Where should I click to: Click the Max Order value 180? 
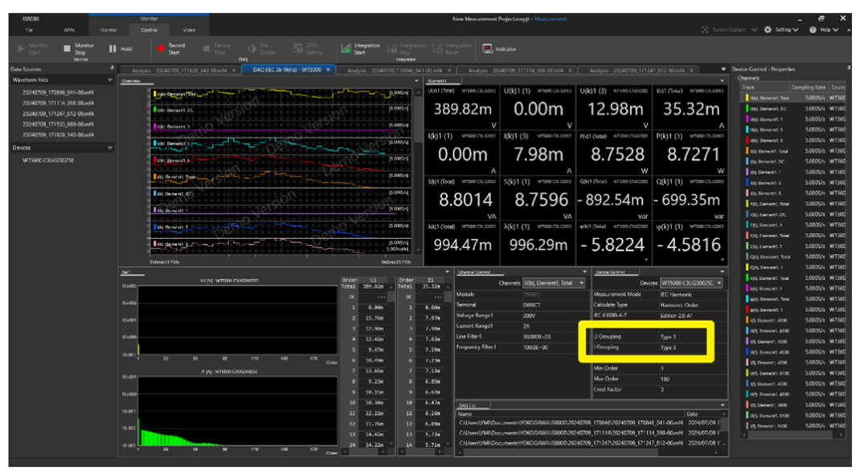(665, 380)
